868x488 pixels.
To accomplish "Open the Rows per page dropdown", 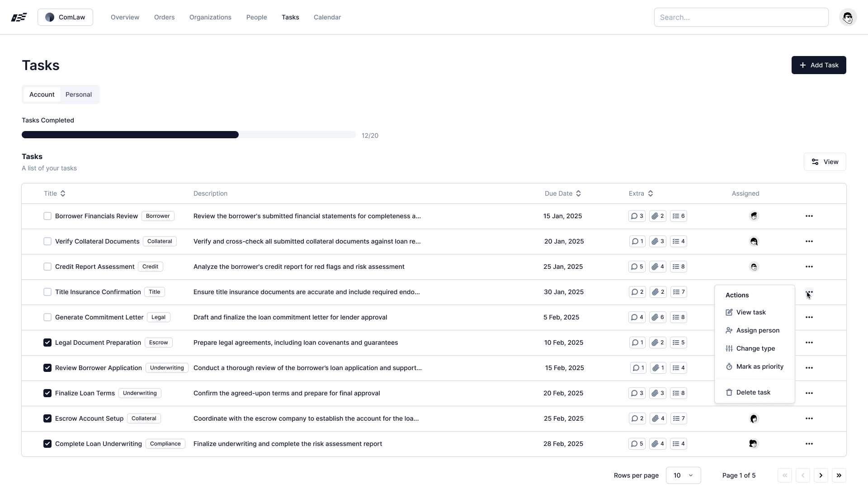I will [684, 475].
